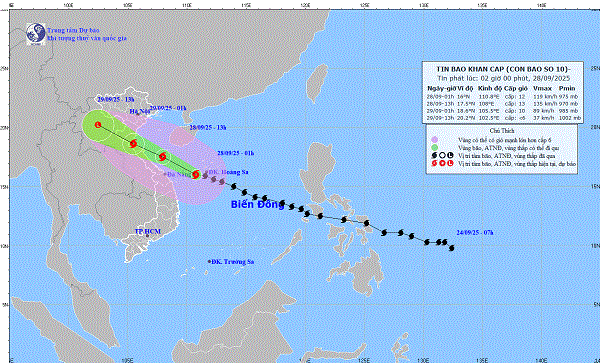
Task: Click the 'ĐK. Trường Sa' label
Action: [233, 262]
